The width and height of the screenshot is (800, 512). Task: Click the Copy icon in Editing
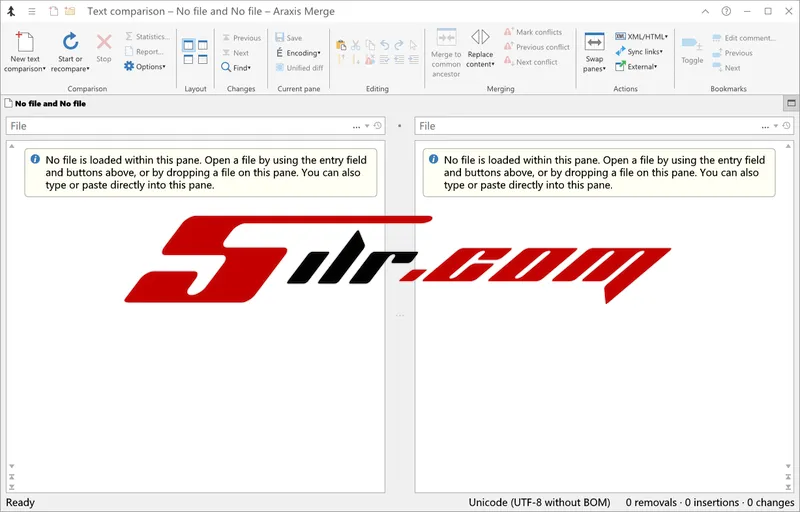370,45
